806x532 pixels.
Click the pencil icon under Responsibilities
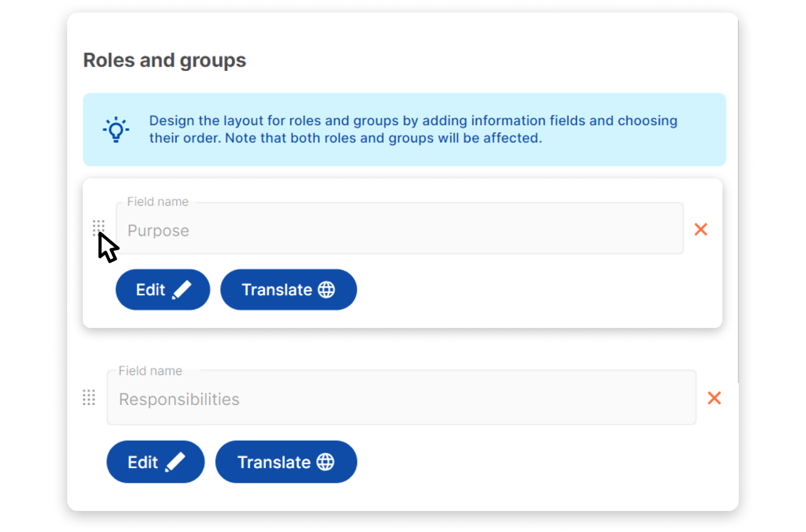tap(175, 462)
